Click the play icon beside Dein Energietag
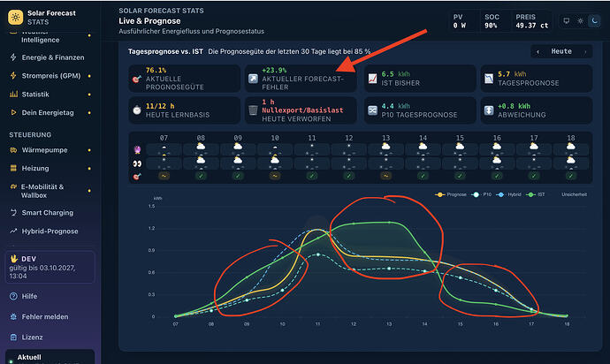 pos(13,112)
